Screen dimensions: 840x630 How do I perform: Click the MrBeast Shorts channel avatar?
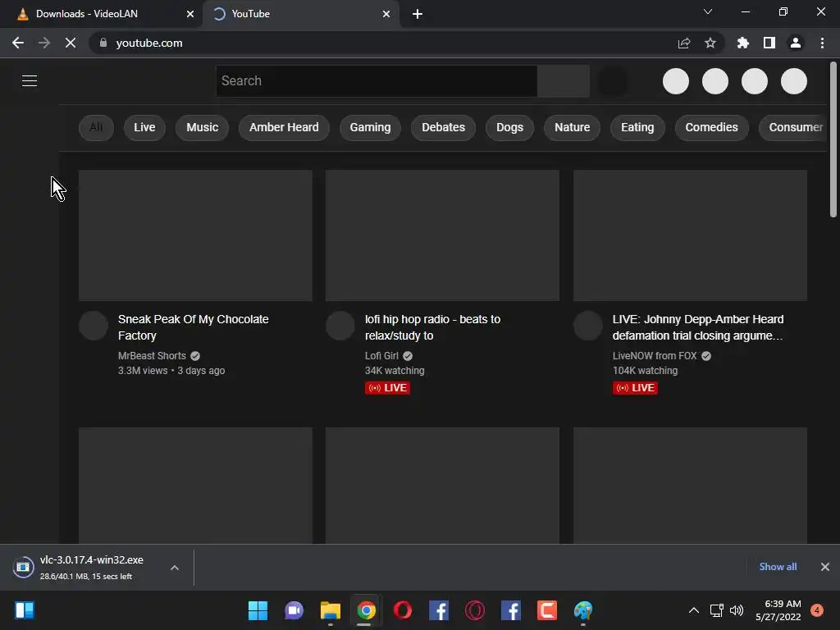pyautogui.click(x=94, y=326)
